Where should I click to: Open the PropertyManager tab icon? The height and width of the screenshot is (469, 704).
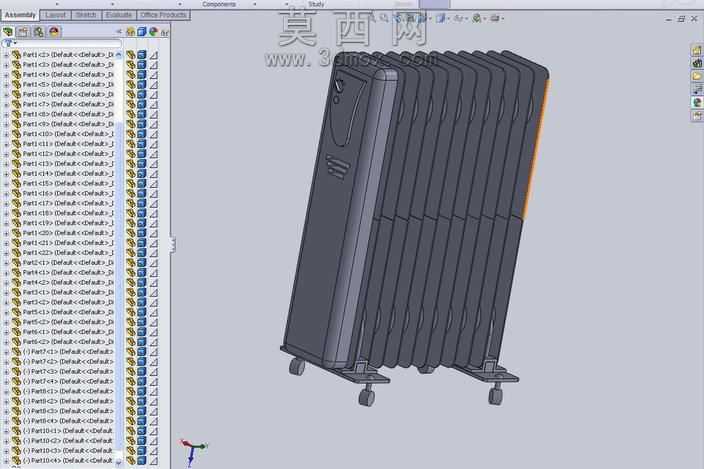pyautogui.click(x=23, y=32)
